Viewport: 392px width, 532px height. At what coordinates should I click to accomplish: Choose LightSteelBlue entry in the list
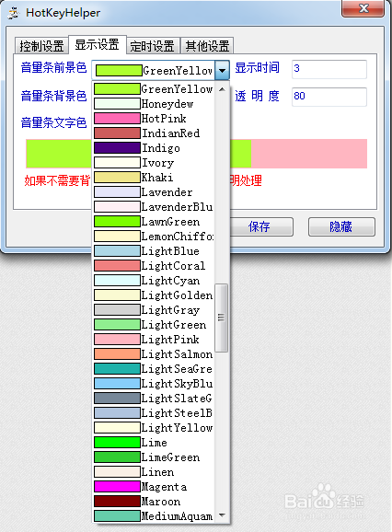pyautogui.click(x=154, y=413)
